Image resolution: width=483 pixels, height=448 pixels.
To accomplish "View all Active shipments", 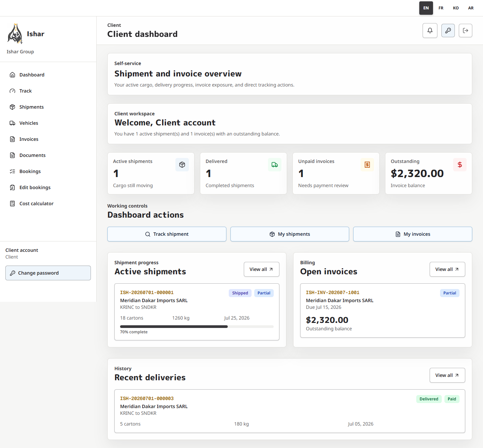I will 262,269.
